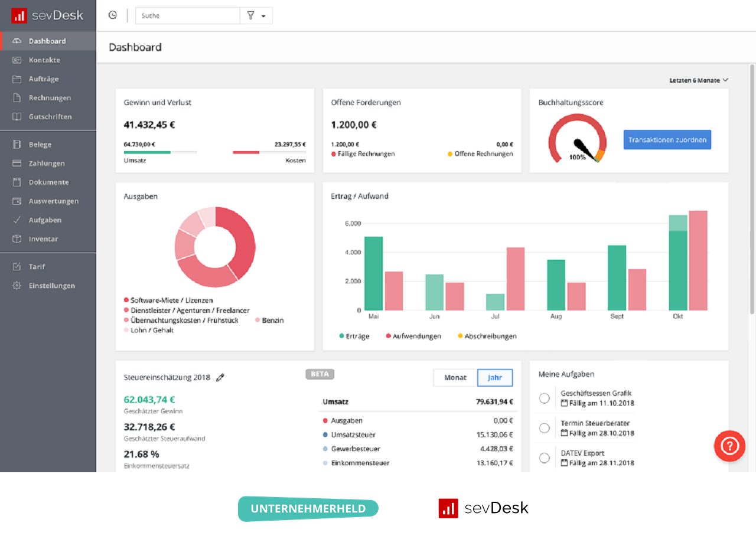Viewport: 756px width, 536px height.
Task: Open the help button with the question mark
Action: pyautogui.click(x=729, y=446)
